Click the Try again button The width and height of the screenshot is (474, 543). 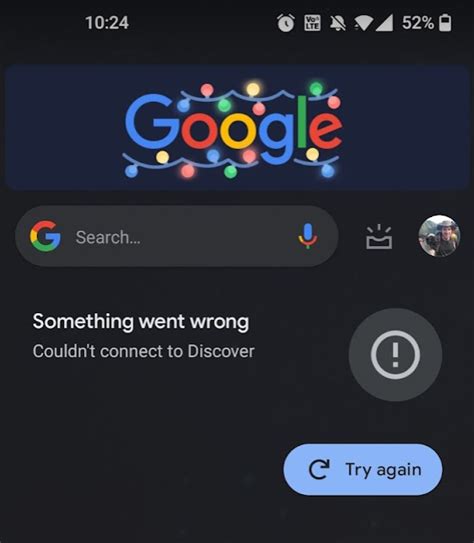(363, 470)
